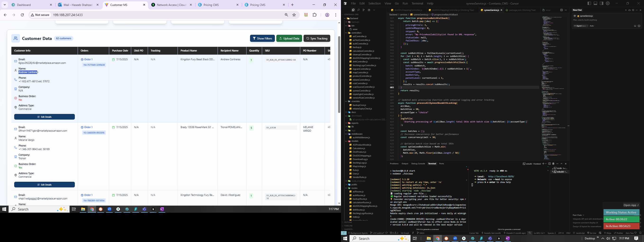Image resolution: width=644 pixels, height=242 pixels.
Task: Open new Chrome tab
Action: (292, 5)
